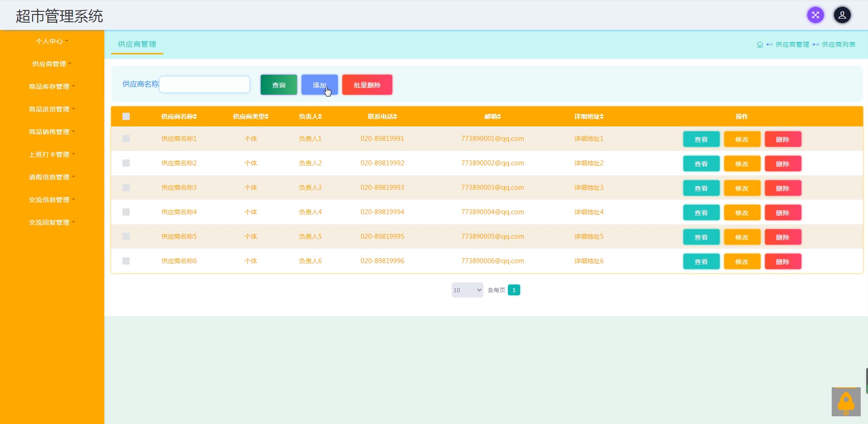Click the blue 添加 button

[319, 85]
